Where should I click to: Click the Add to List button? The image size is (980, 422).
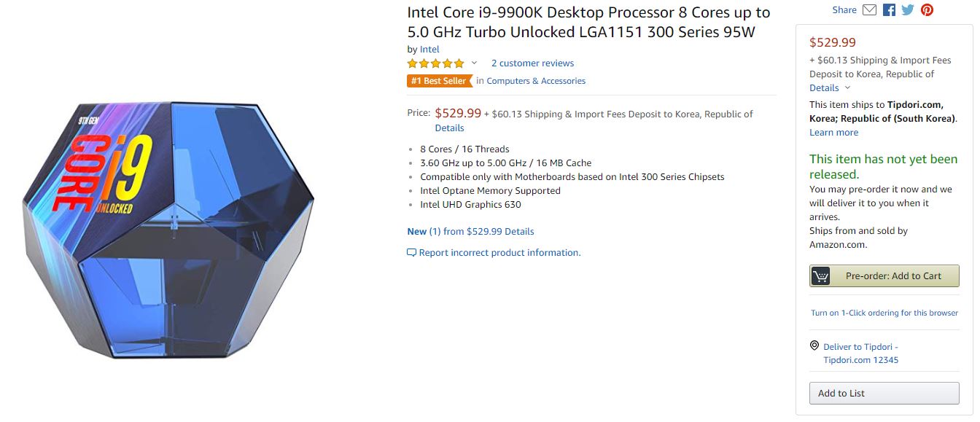(x=884, y=393)
